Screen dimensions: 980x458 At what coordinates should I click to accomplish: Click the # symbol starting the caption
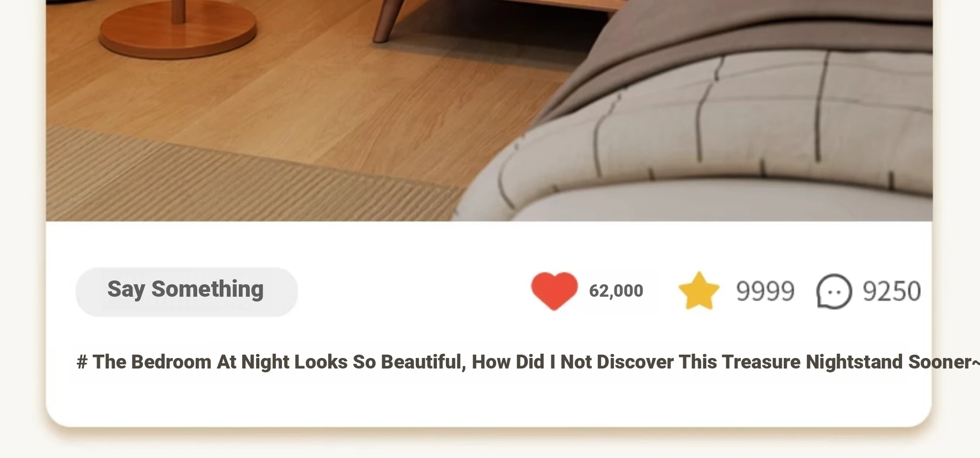[82, 362]
